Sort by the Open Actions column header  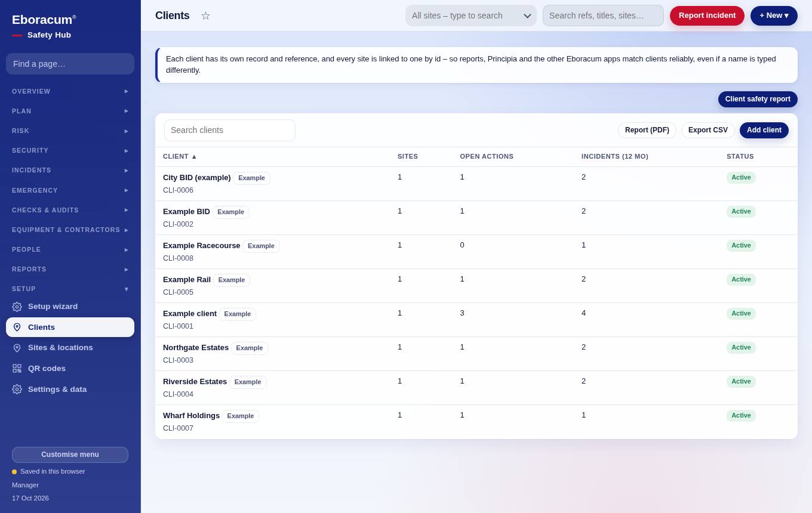[x=487, y=156]
